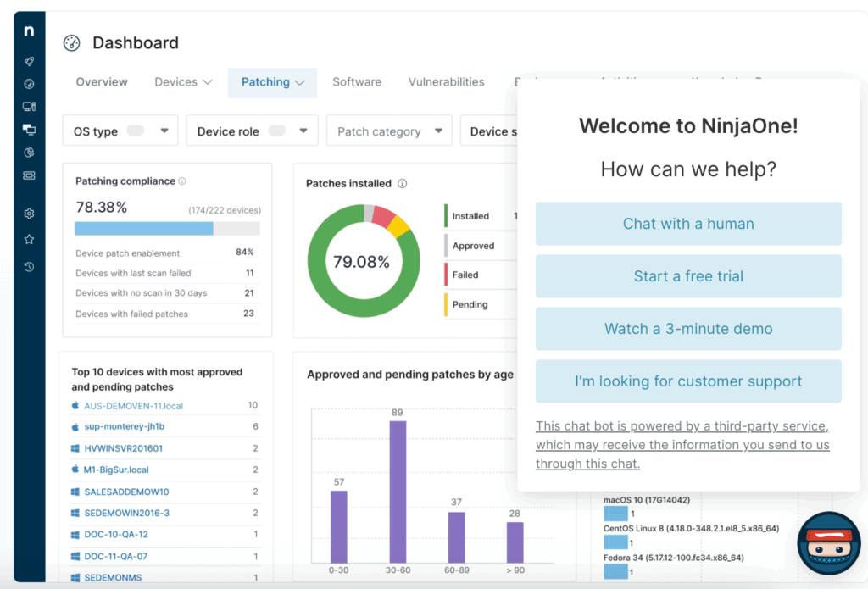The height and width of the screenshot is (589, 868).
Task: Open the ninja chatbot avatar icon
Action: click(828, 543)
